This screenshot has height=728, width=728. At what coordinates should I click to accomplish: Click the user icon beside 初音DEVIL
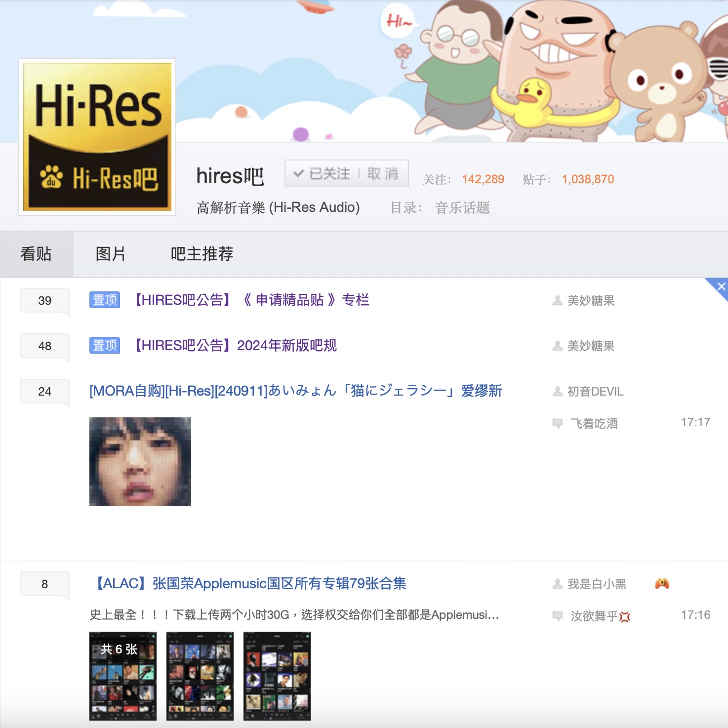(558, 392)
